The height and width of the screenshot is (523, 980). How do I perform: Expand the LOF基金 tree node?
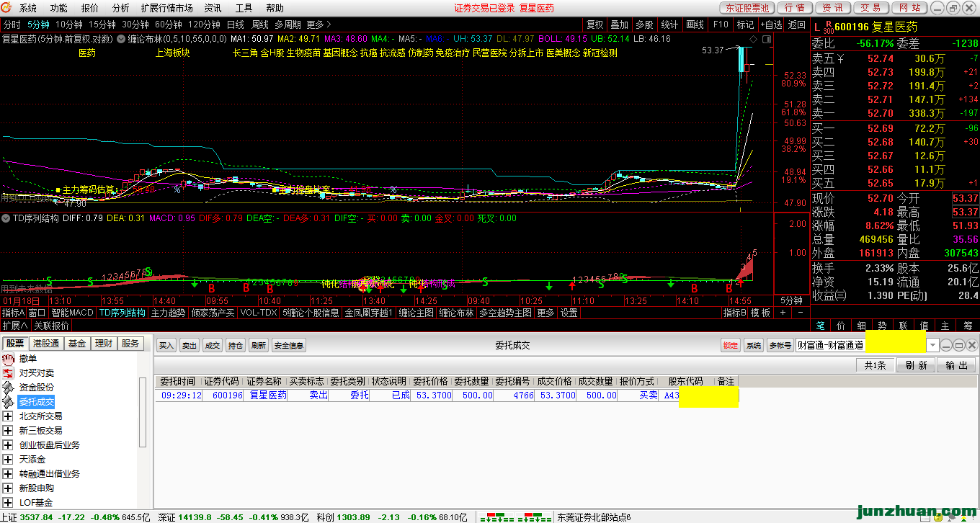click(9, 503)
